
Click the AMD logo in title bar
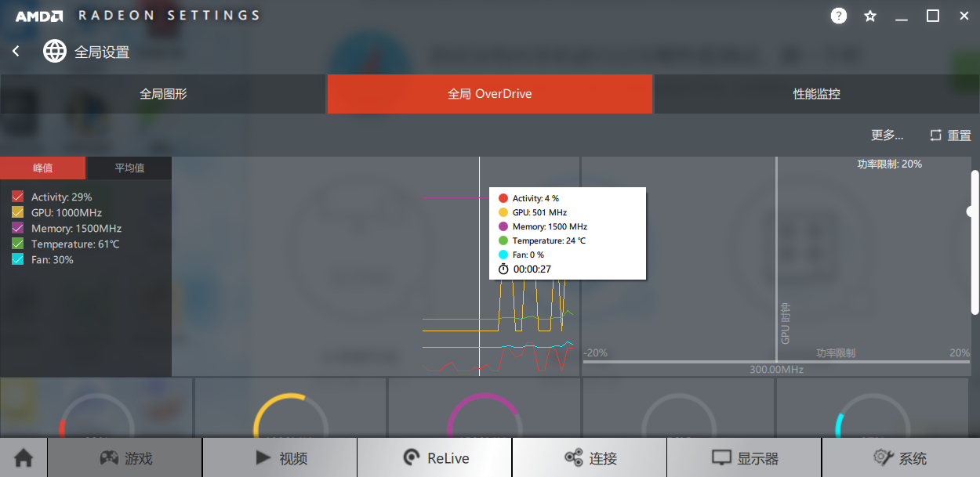[39, 16]
